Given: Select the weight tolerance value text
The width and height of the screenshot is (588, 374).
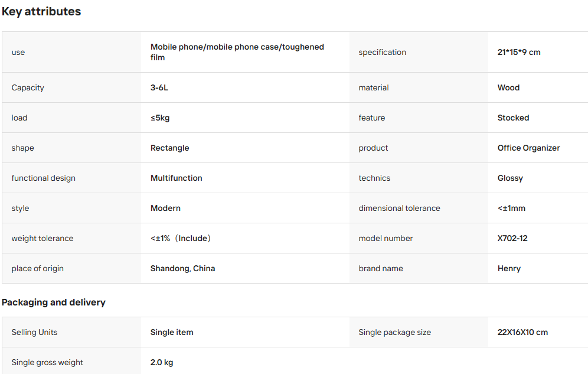Looking at the screenshot, I should 181,239.
